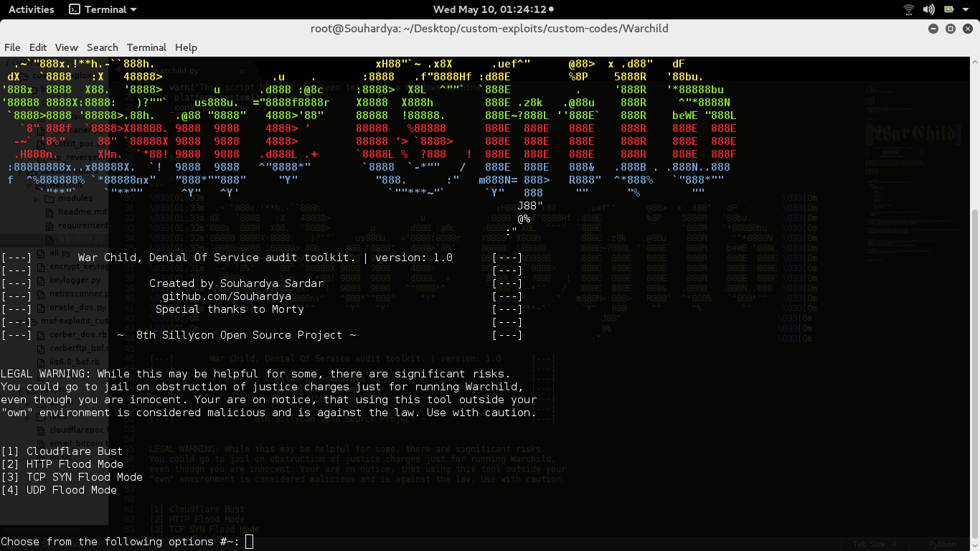Maximize the terminal window
This screenshot has width=980, height=551.
(x=951, y=29)
